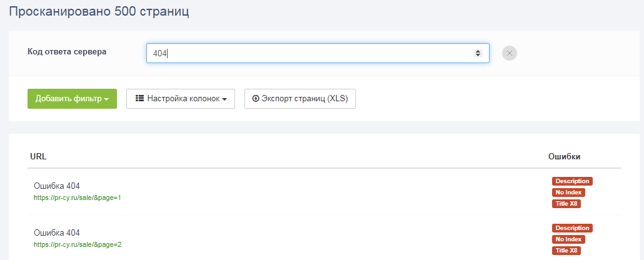Click the export download icon
The image size is (644, 260).
[x=255, y=99]
